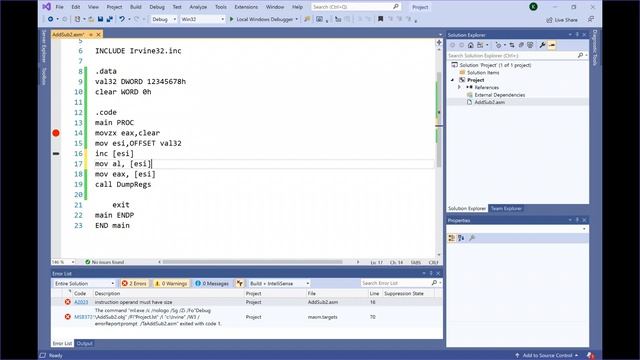Click Property Pages wrench in Properties panel
Image resolution: width=640 pixels, height=360 pixels.
click(472, 238)
